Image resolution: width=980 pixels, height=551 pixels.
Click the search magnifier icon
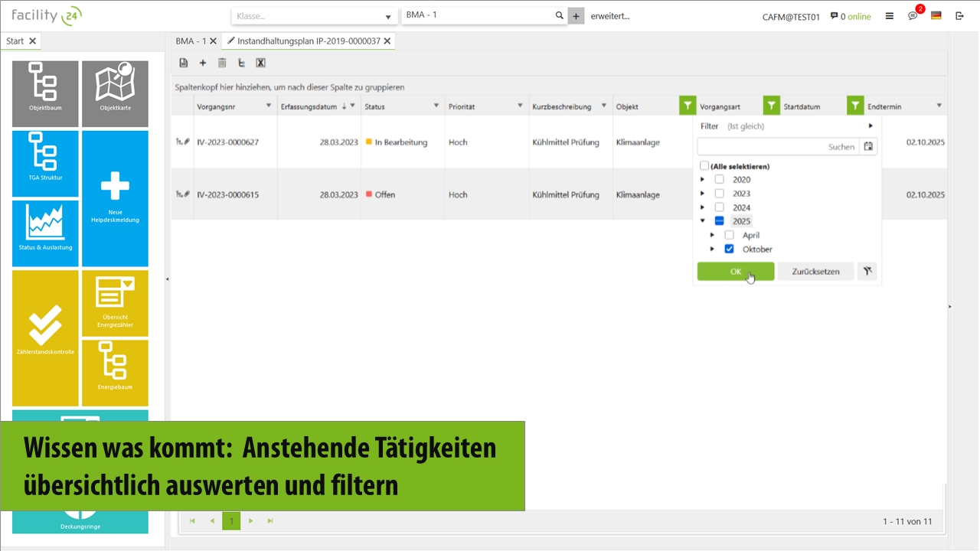[x=559, y=15]
